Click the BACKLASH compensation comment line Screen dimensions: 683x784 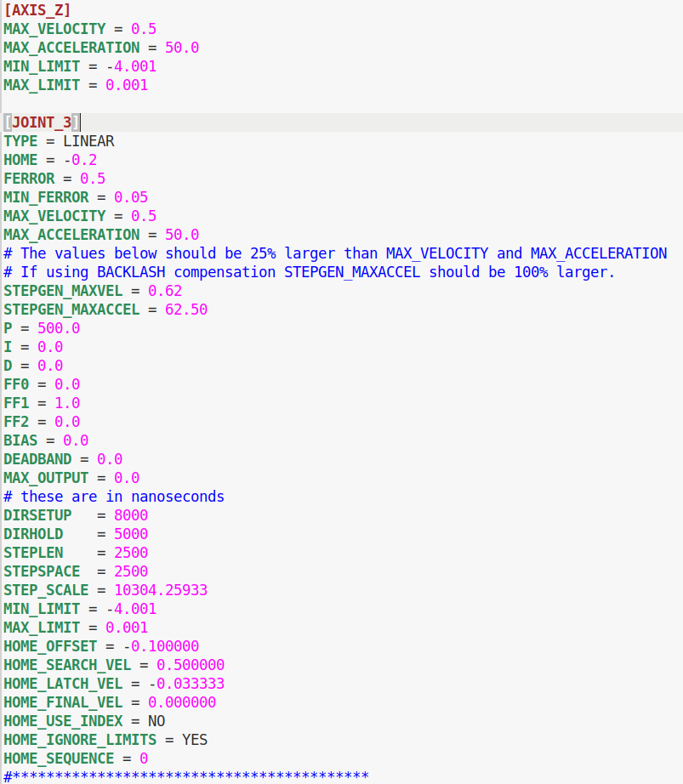pyautogui.click(x=310, y=272)
